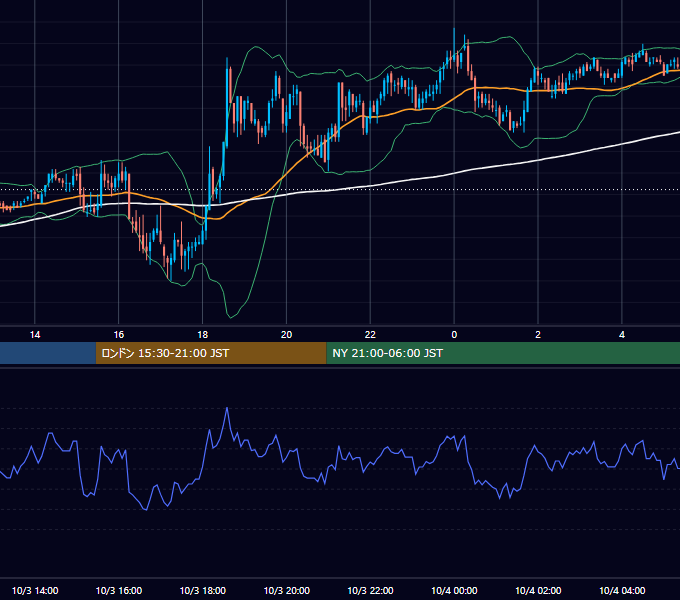Click the oscillator's highest peak near 18:30

(227, 408)
